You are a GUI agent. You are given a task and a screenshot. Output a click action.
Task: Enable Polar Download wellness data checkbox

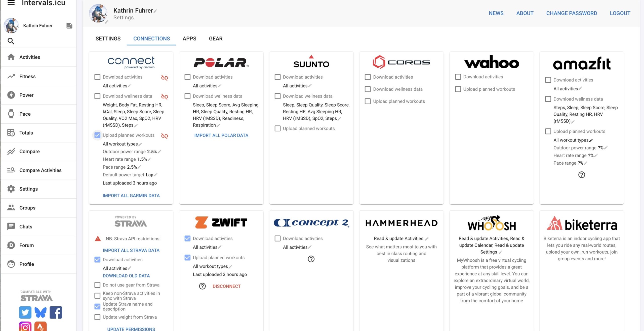[187, 96]
